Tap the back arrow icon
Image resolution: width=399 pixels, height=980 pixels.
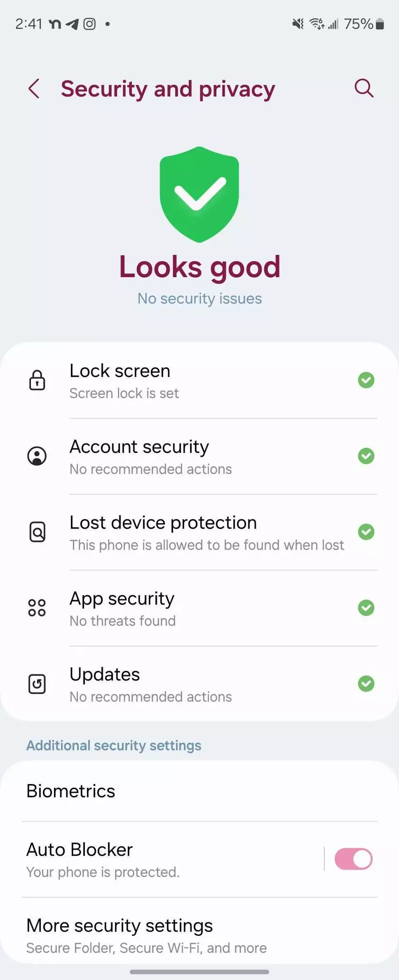coord(34,88)
